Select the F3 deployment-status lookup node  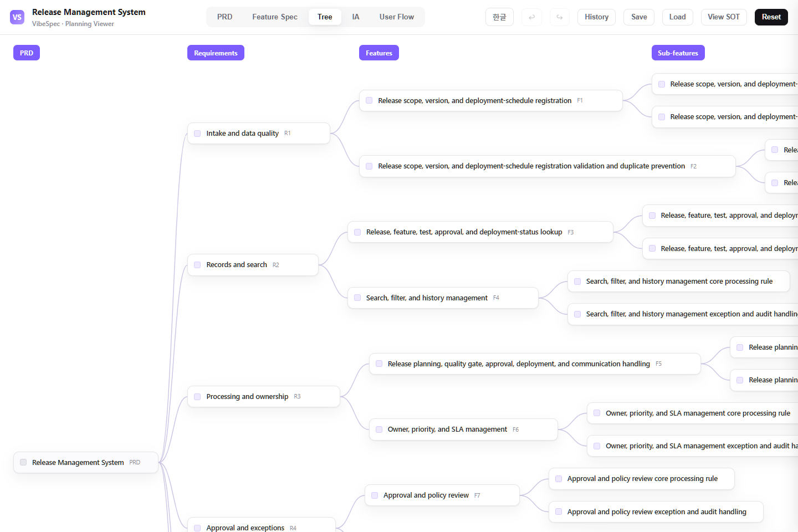[480, 232]
